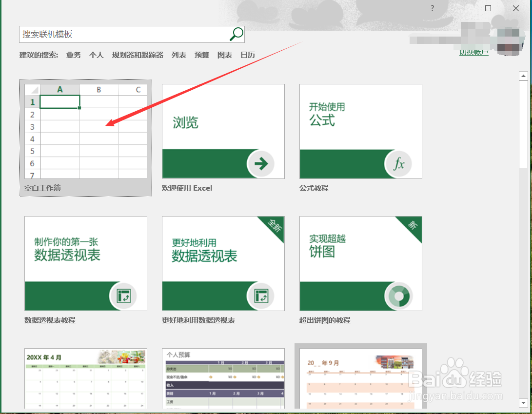Click the search magnifier icon

pos(236,34)
